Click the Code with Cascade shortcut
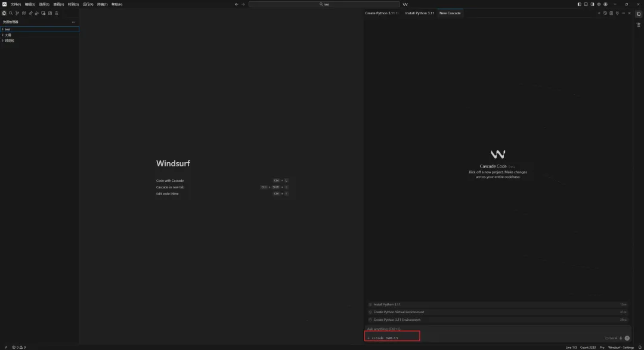 [x=170, y=181]
